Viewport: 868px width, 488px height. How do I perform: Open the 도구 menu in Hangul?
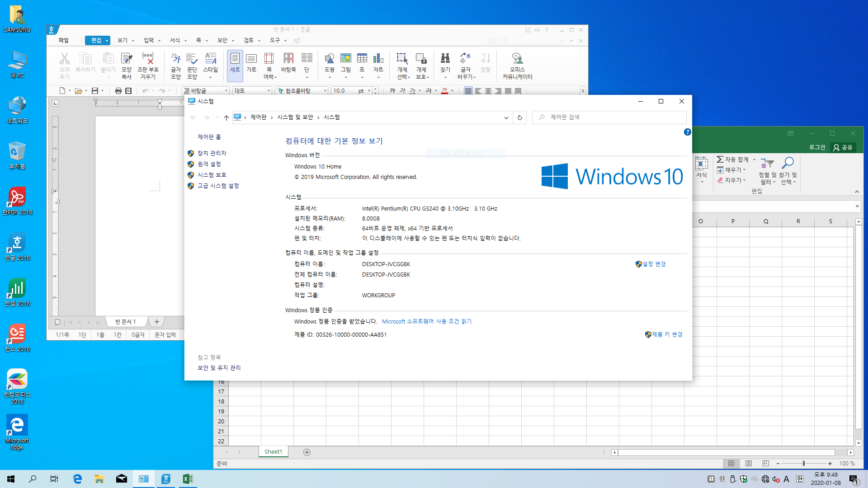(x=275, y=40)
